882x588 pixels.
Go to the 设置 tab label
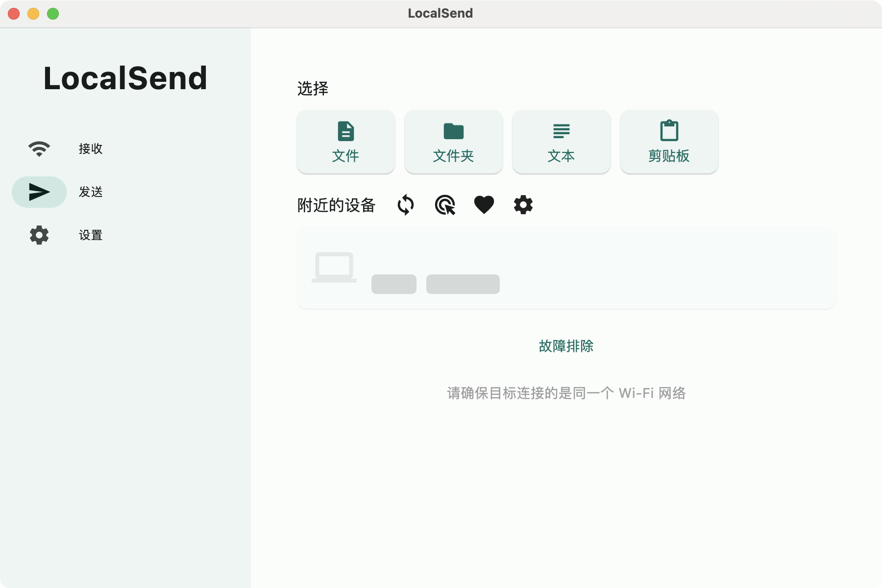pyautogui.click(x=91, y=235)
